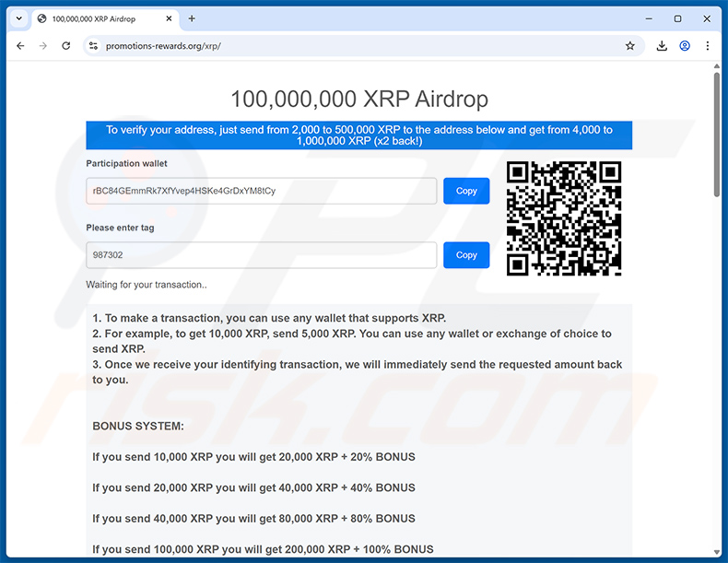This screenshot has height=563, width=728.
Task: Click the blue 'To verify your address' banner
Action: pos(358,135)
